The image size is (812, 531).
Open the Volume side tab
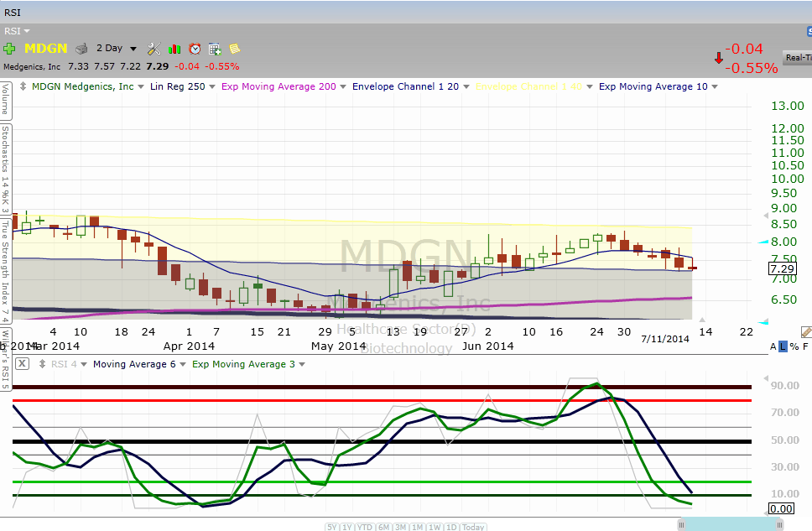[5, 99]
